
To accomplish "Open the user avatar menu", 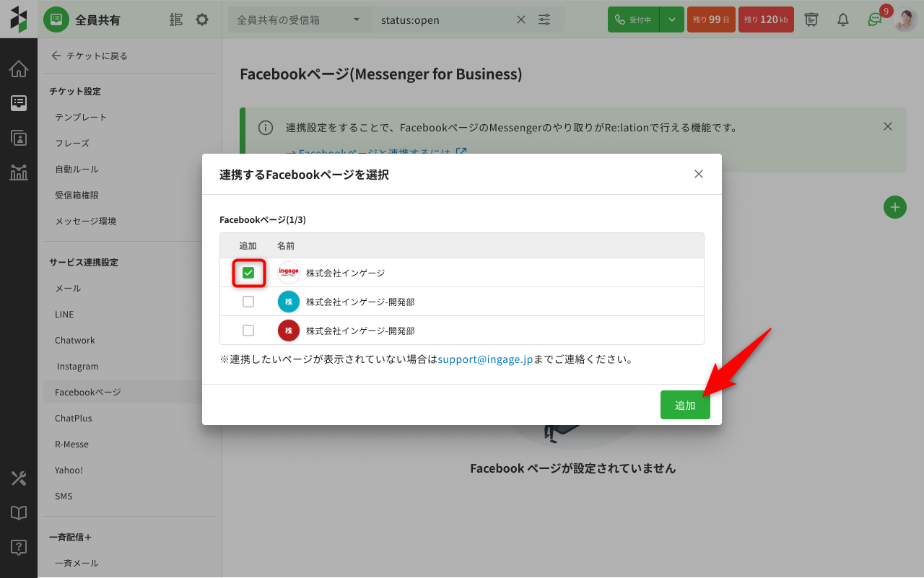I will [x=905, y=19].
